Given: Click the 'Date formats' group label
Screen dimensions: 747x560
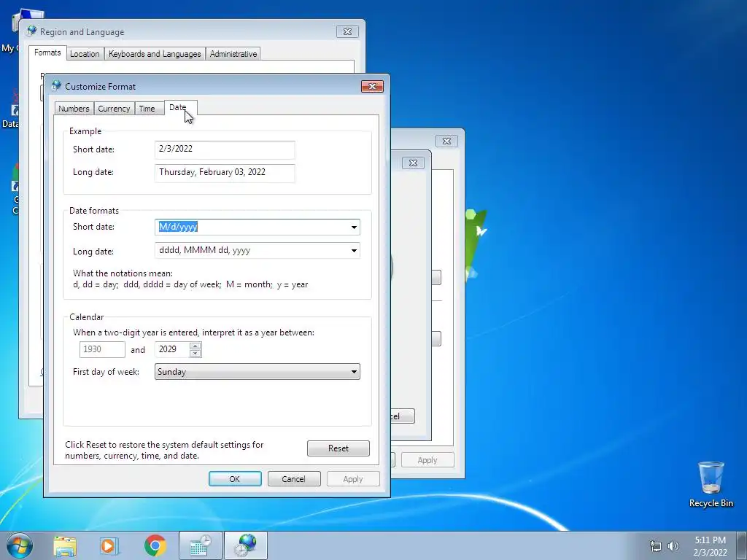Looking at the screenshot, I should coord(94,211).
